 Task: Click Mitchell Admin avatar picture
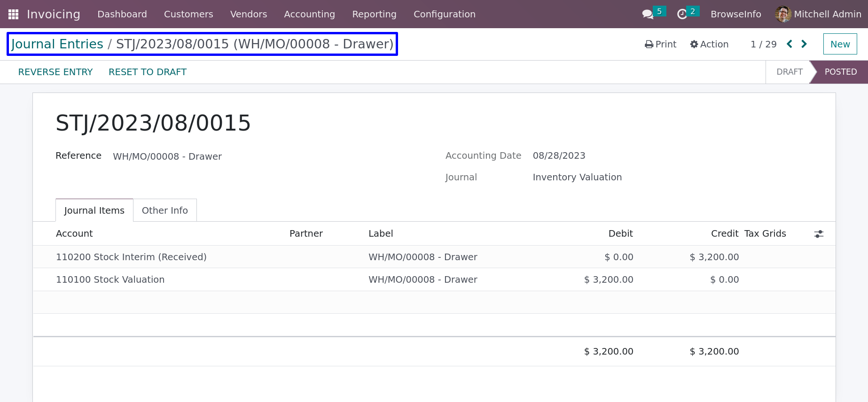click(x=783, y=14)
